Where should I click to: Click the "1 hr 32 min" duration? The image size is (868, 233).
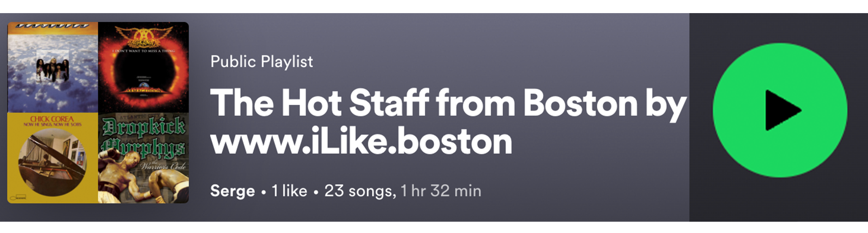click(x=441, y=191)
